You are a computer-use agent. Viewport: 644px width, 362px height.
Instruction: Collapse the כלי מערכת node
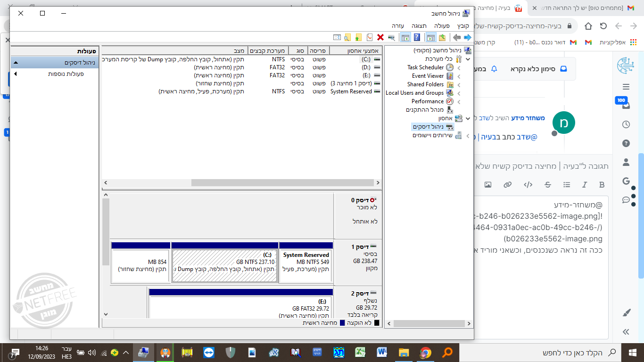(468, 59)
